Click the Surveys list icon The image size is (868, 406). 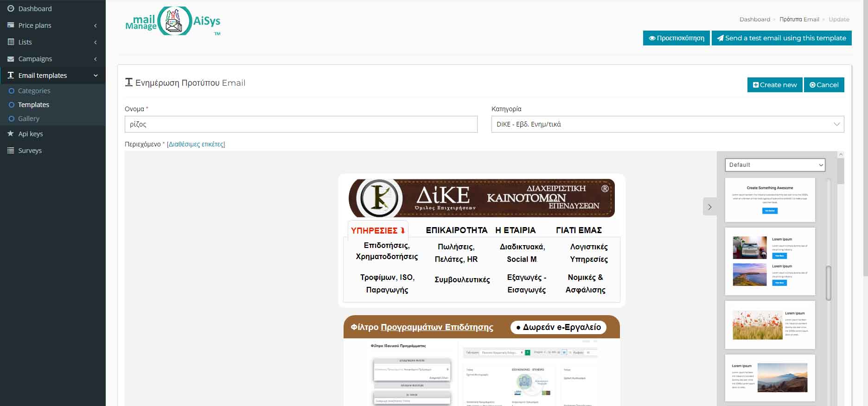(x=11, y=151)
